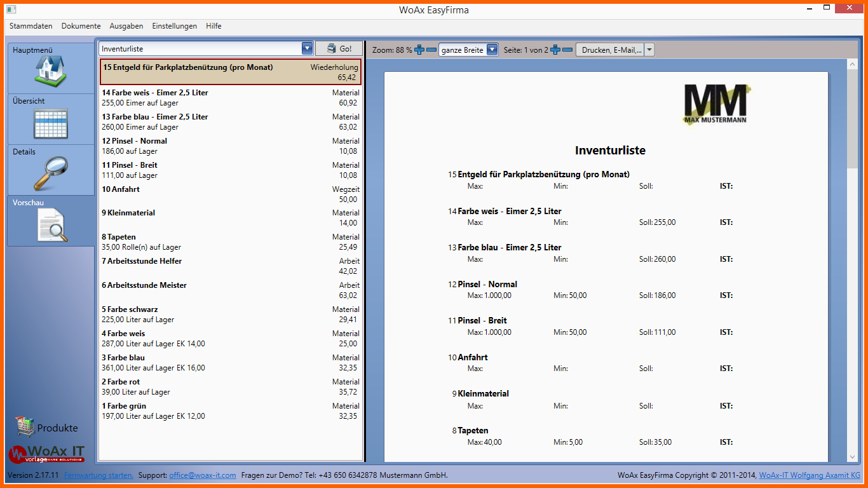Open the Übersicht calendar grid icon
868x488 pixels.
click(x=50, y=123)
